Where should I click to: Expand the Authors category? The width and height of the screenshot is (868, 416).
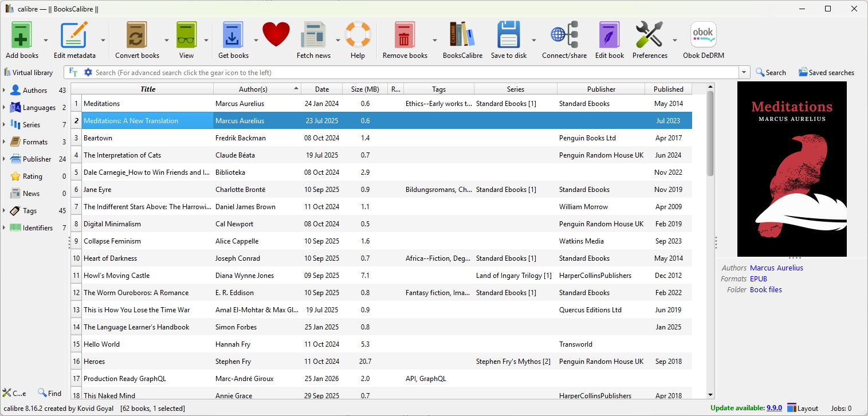[4, 91]
